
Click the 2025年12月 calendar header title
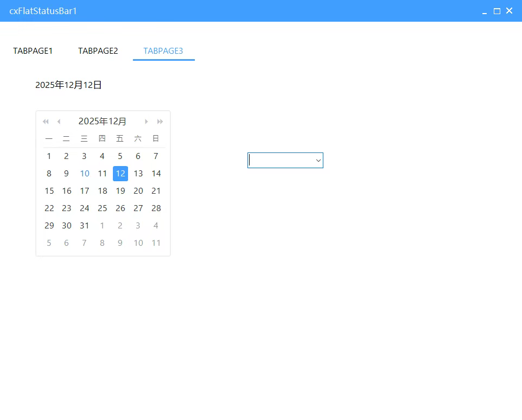103,122
